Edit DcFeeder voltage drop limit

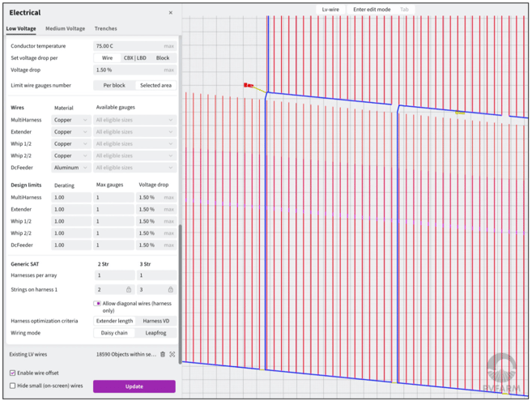(x=156, y=245)
